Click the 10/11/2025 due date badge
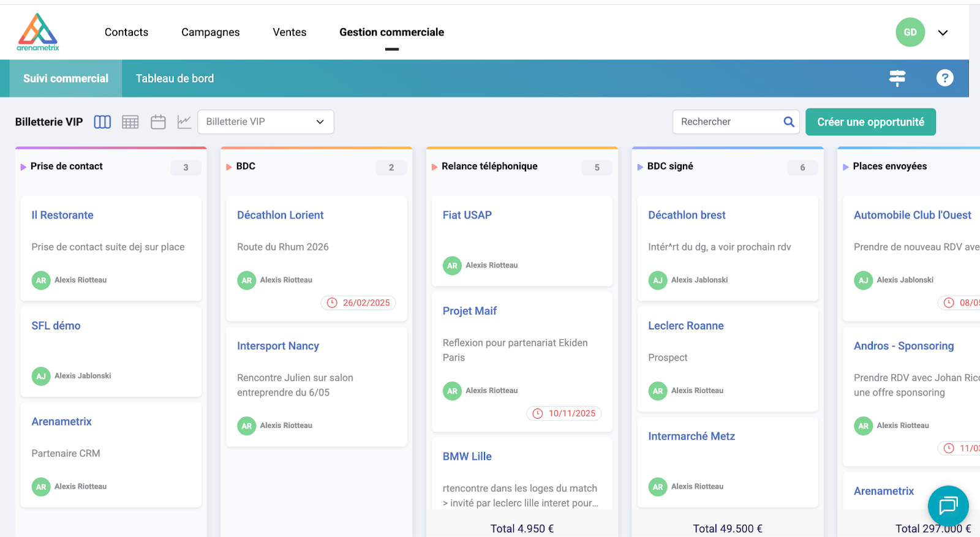 tap(564, 413)
